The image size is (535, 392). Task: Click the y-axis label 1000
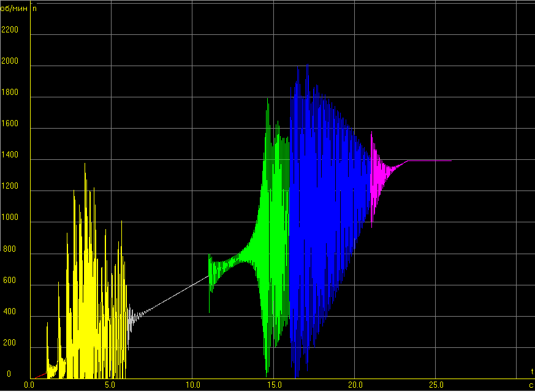[x=10, y=217]
